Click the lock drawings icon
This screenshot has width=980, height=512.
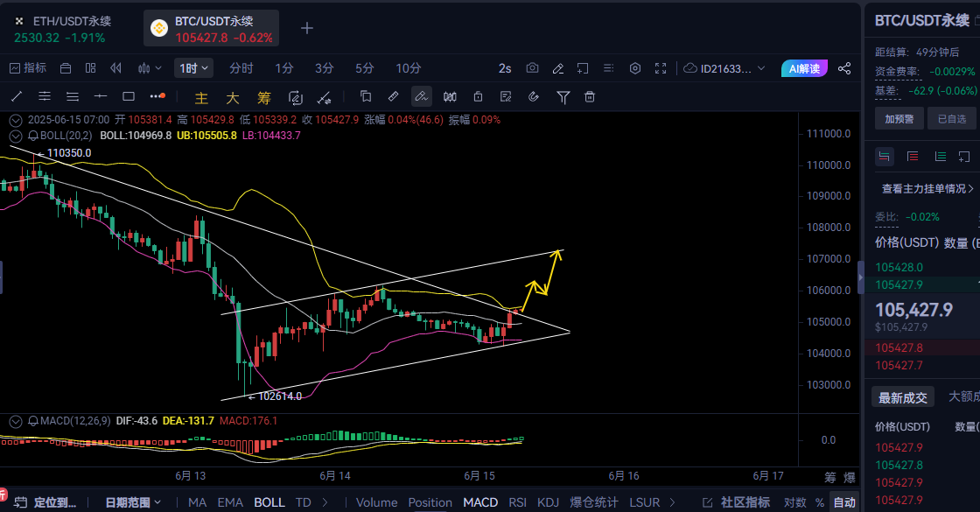click(x=478, y=96)
